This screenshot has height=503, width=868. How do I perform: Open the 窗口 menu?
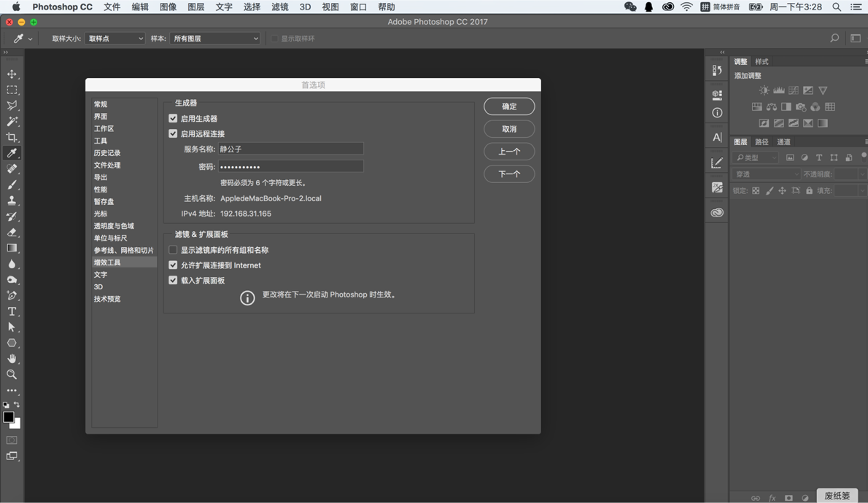[x=358, y=7]
